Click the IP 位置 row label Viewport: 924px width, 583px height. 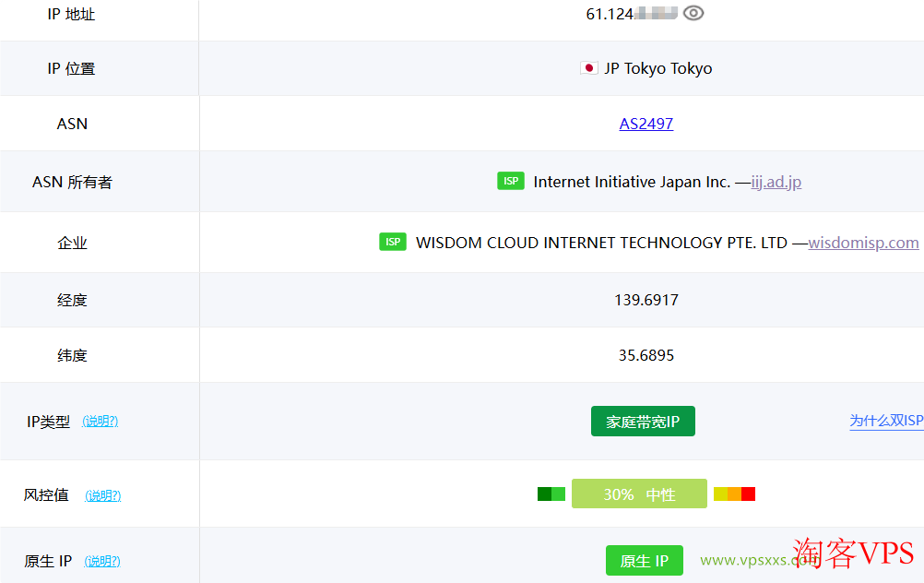[71, 69]
